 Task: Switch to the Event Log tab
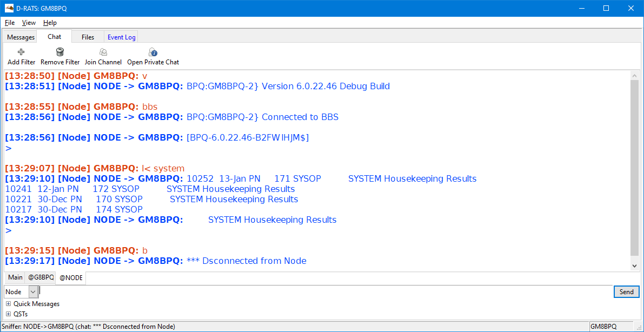coord(121,37)
